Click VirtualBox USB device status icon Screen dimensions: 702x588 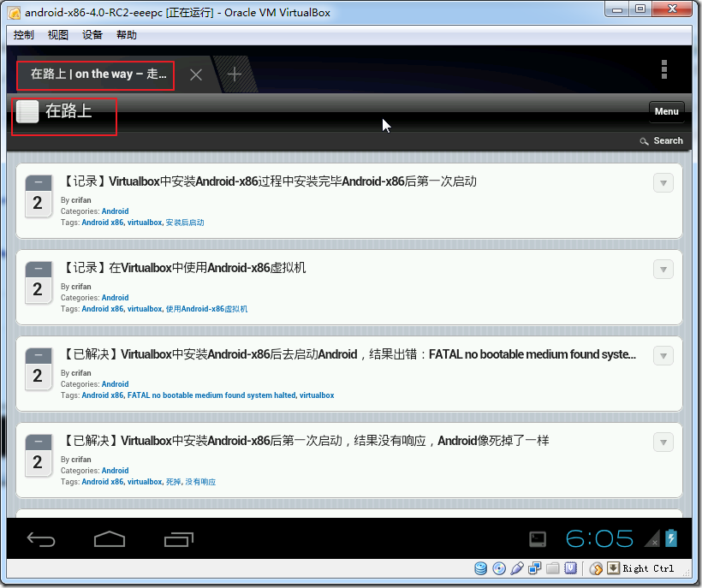(516, 568)
